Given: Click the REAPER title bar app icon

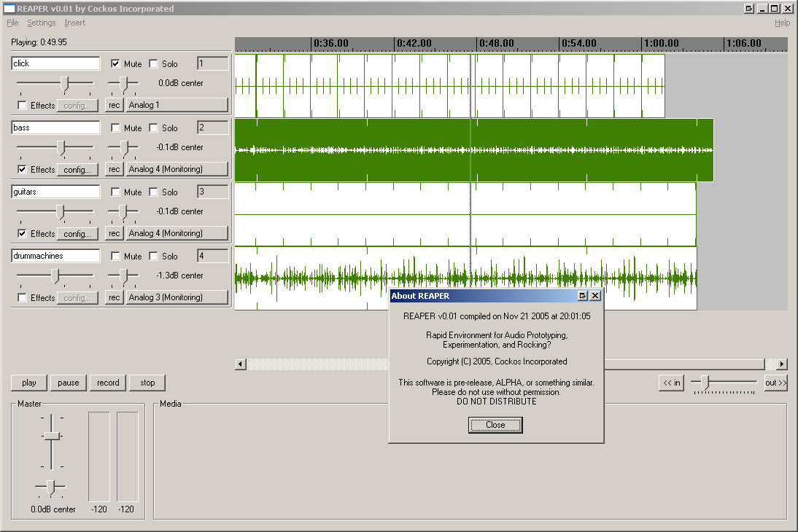Looking at the screenshot, I should tap(9, 9).
